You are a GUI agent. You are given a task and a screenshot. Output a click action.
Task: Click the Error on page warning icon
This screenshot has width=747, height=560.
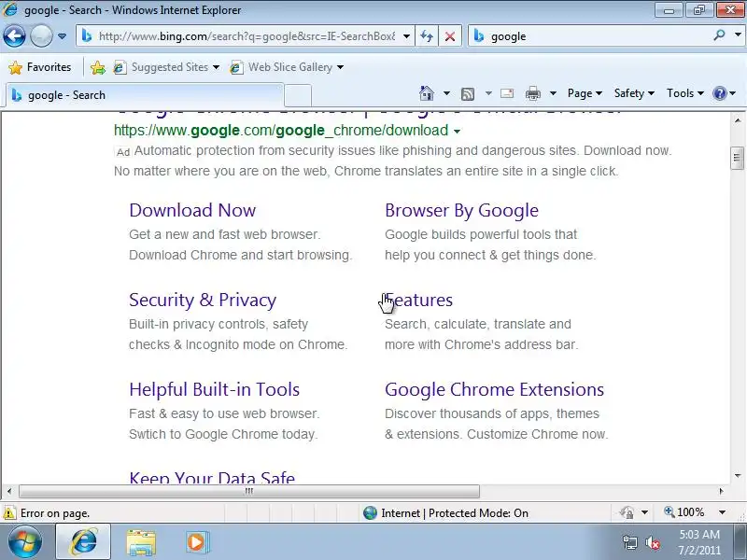(9, 512)
